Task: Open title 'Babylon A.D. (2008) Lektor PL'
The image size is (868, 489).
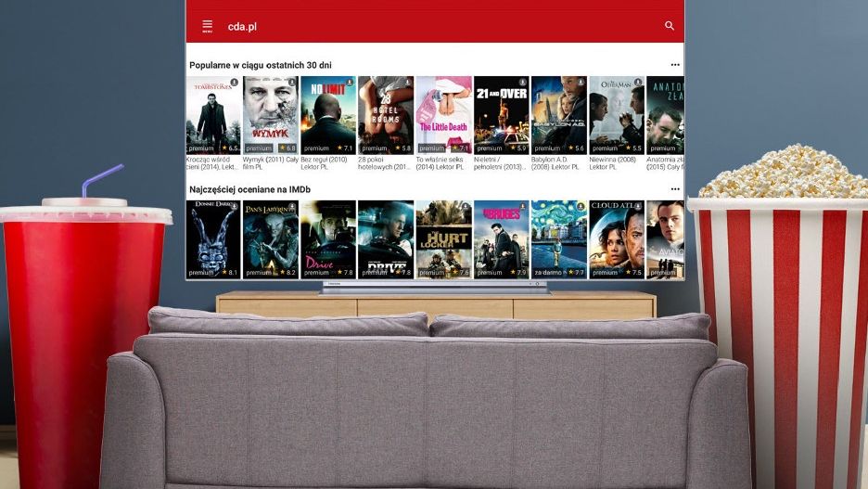Action: click(555, 162)
